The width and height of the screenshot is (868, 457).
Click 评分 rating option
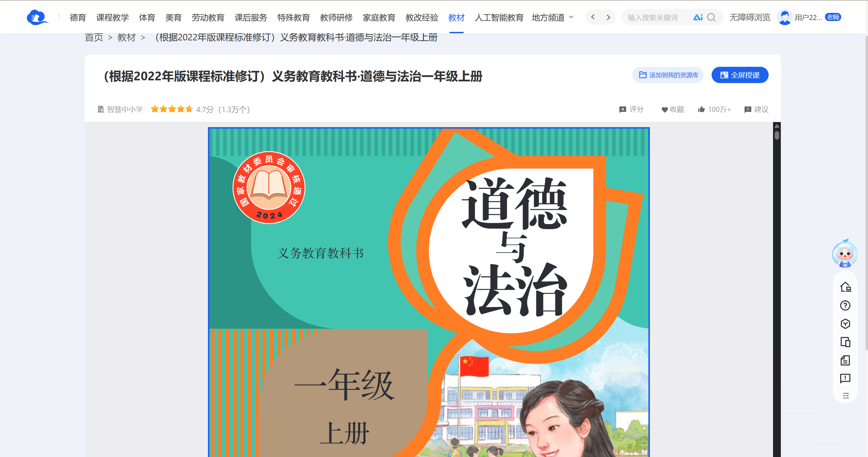click(x=631, y=110)
